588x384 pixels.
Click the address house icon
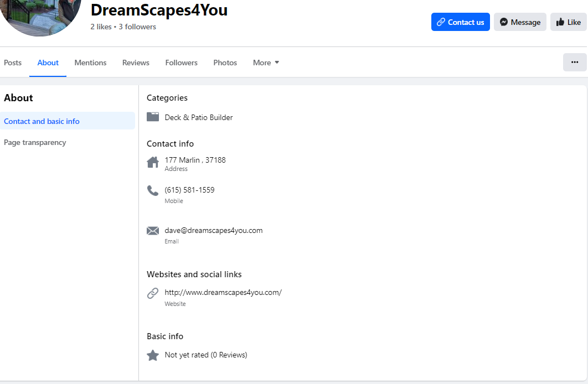coord(153,162)
